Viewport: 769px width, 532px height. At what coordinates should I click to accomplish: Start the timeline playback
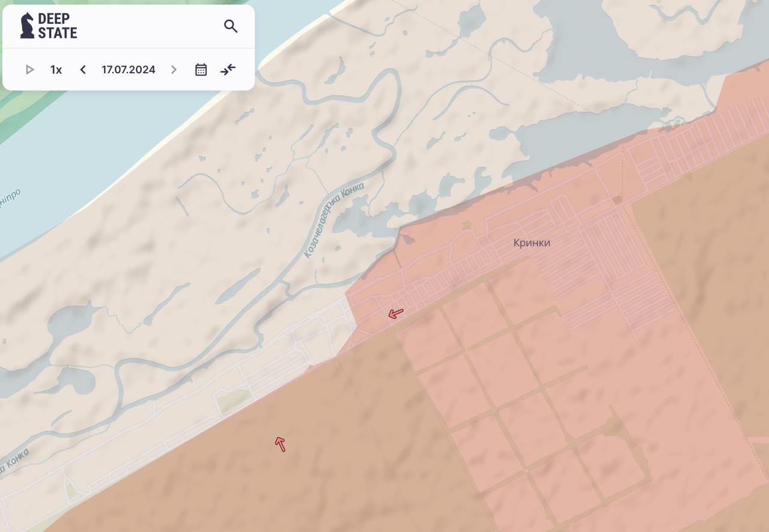pyautogui.click(x=29, y=70)
